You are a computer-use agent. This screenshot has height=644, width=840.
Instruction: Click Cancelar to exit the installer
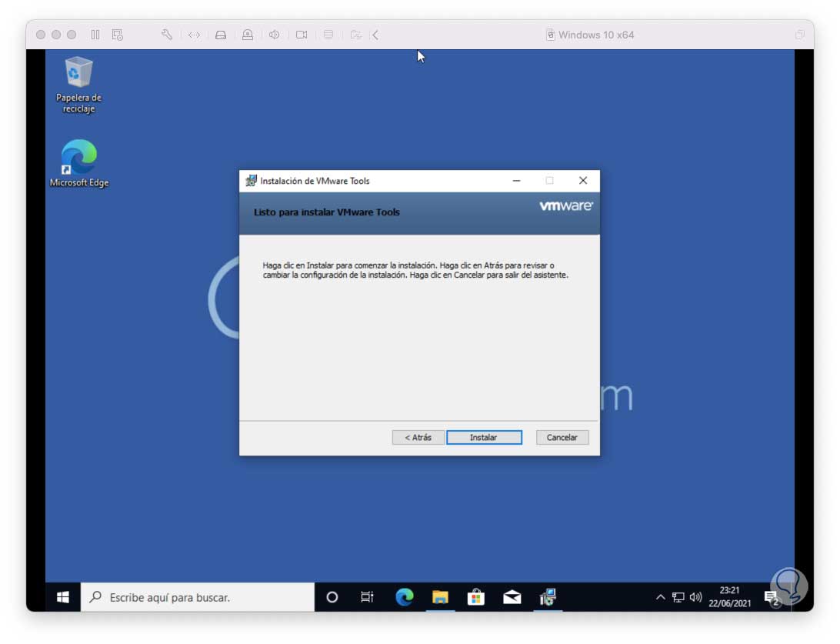[562, 437]
